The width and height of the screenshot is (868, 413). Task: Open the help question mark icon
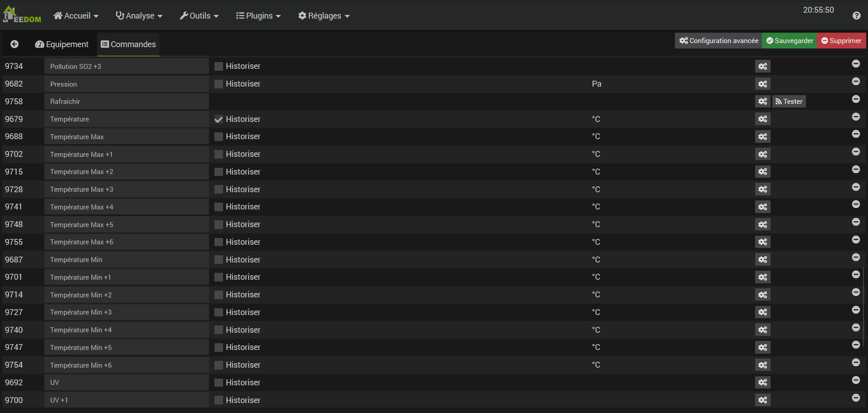(856, 16)
